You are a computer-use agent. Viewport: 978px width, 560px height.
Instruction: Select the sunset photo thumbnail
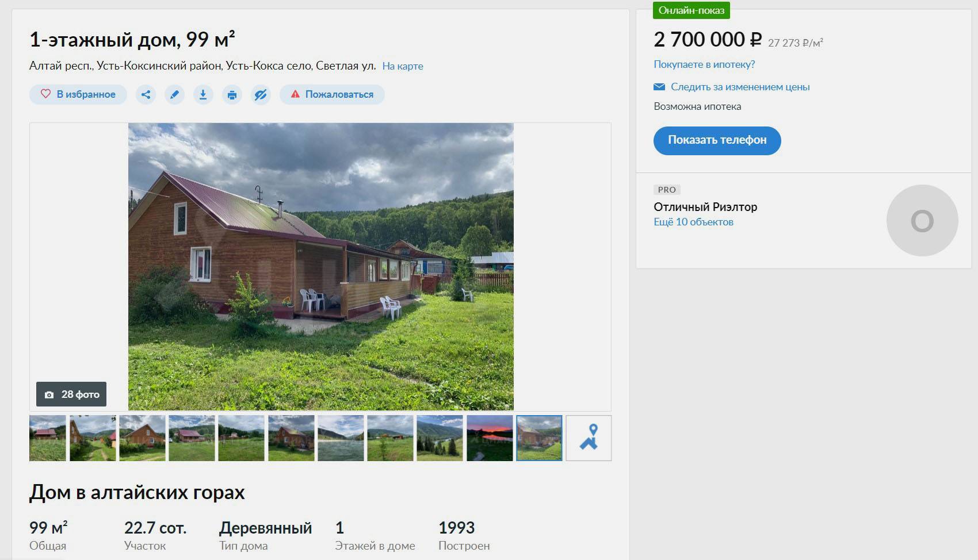point(490,438)
